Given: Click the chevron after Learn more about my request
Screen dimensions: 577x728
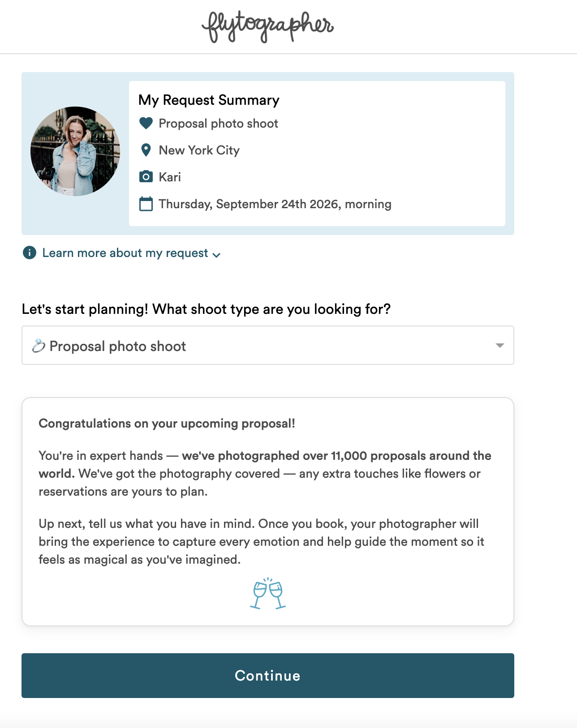Looking at the screenshot, I should coord(217,255).
